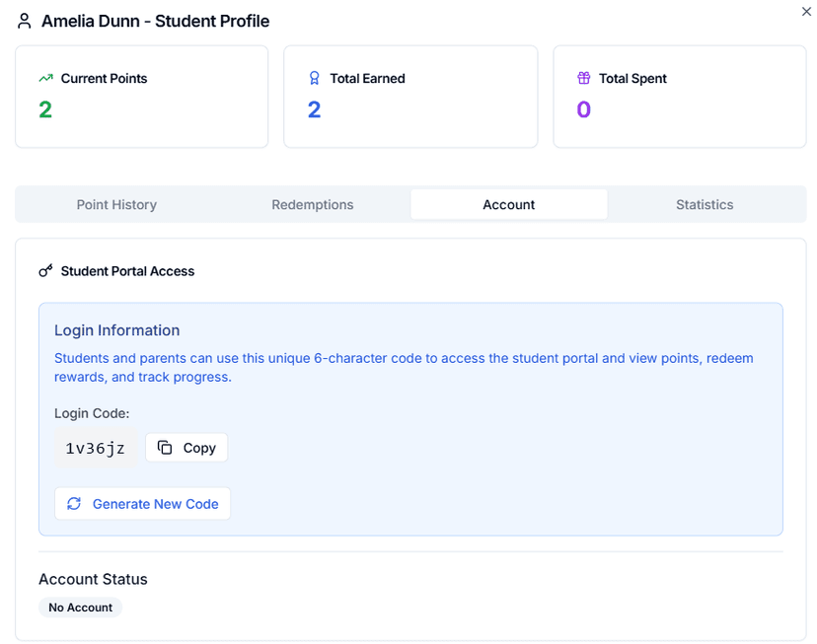Switch to the Point History tab
This screenshot has width=817, height=644.
[116, 204]
